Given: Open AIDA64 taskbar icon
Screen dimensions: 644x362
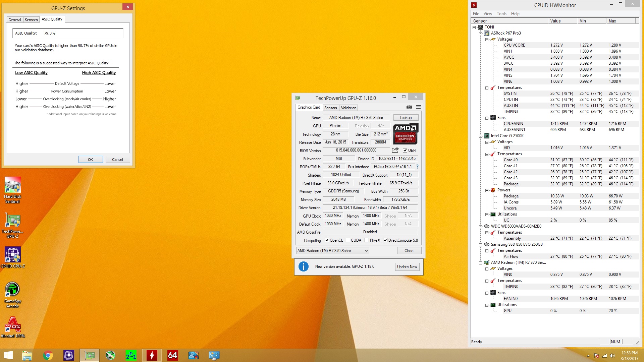Looking at the screenshot, I should [x=172, y=355].
